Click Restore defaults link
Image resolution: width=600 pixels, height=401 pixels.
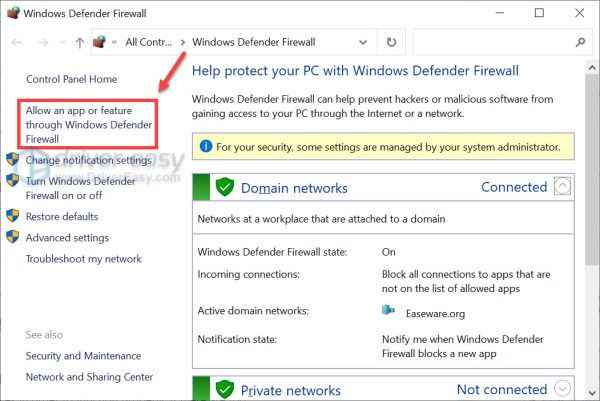[x=61, y=216]
